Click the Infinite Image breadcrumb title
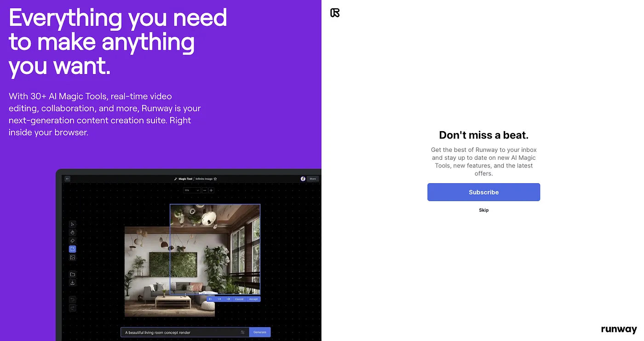644x341 pixels. [204, 179]
